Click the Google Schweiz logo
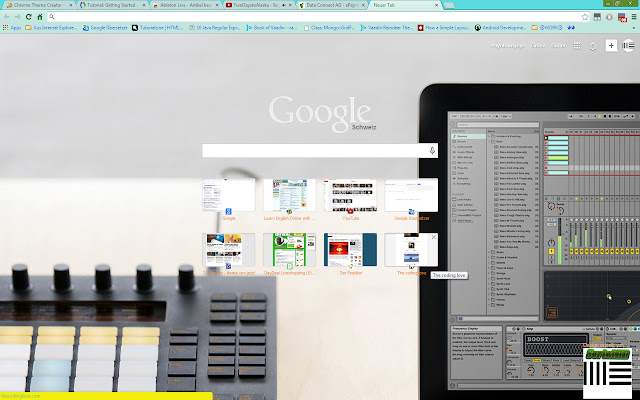The image size is (640, 400). (x=322, y=114)
